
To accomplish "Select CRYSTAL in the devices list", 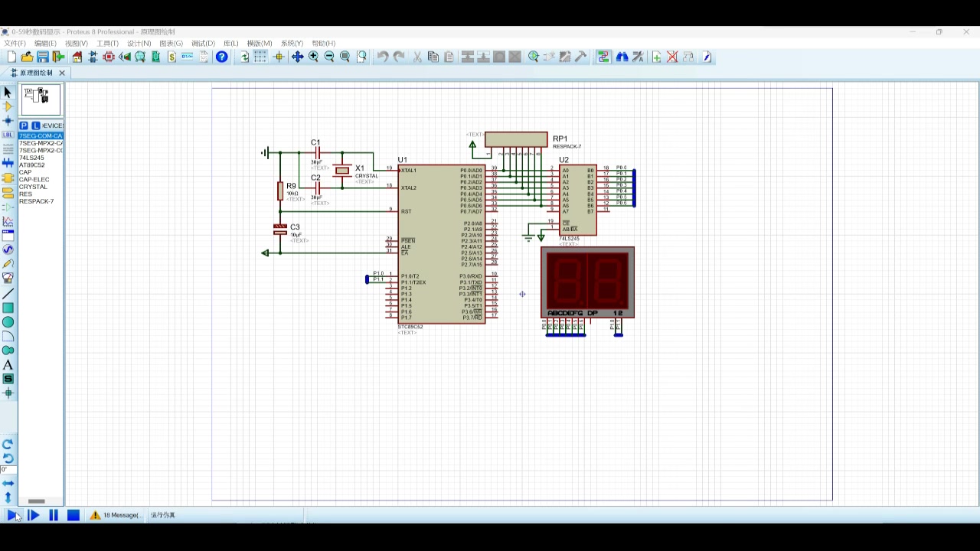I will pyautogui.click(x=33, y=187).
